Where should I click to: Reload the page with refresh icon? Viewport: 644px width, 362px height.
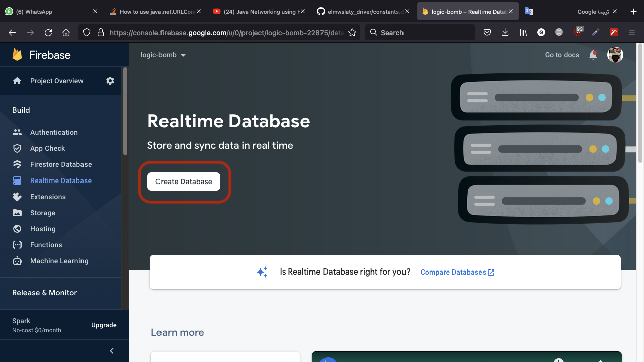pos(48,32)
